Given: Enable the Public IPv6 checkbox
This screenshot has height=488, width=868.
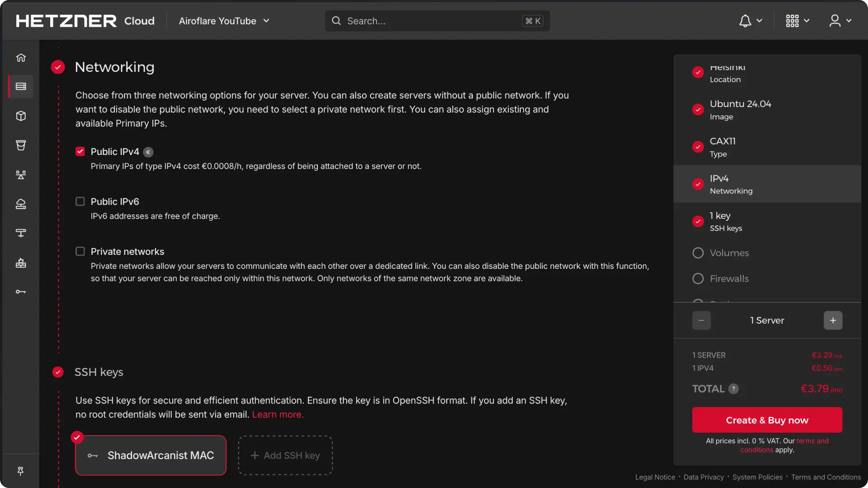Looking at the screenshot, I should pyautogui.click(x=80, y=202).
